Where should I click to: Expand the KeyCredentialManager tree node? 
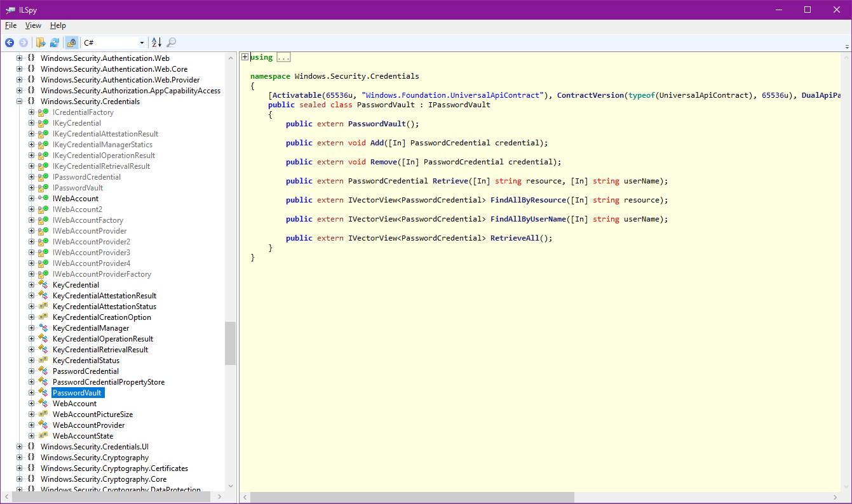(x=32, y=328)
